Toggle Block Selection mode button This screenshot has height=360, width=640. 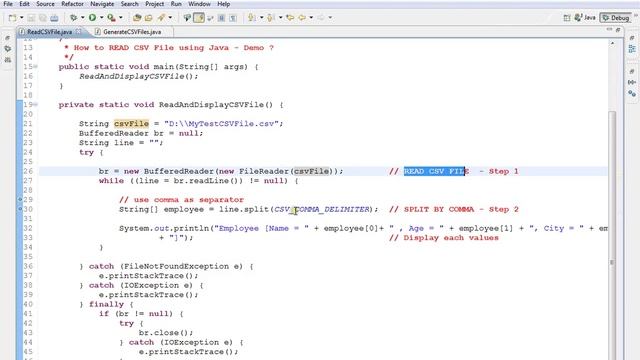pos(222,18)
